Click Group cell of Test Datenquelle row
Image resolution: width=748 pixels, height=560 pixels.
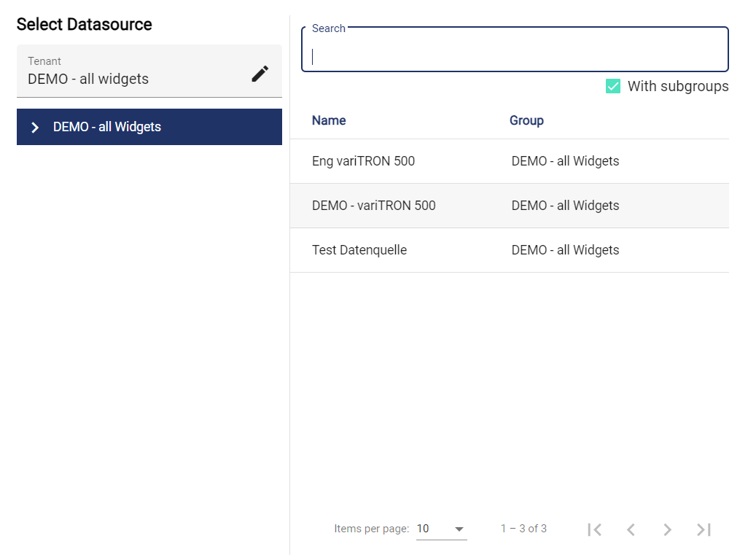coord(565,250)
